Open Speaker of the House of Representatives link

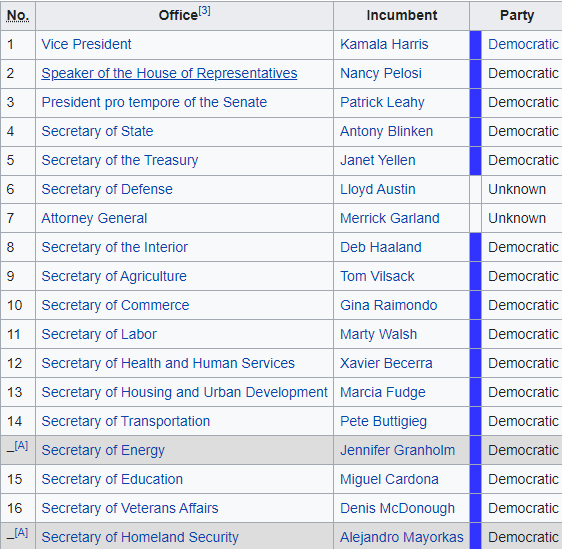click(x=169, y=73)
